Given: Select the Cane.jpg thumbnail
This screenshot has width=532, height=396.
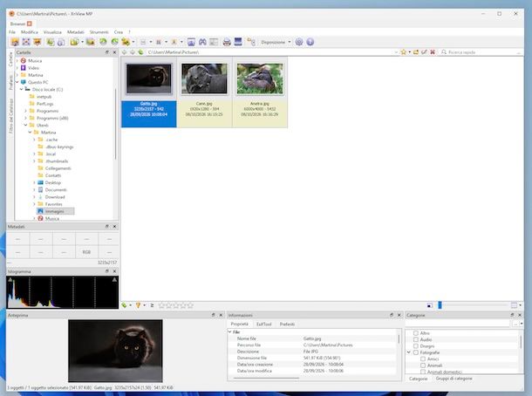Looking at the screenshot, I should [204, 92].
